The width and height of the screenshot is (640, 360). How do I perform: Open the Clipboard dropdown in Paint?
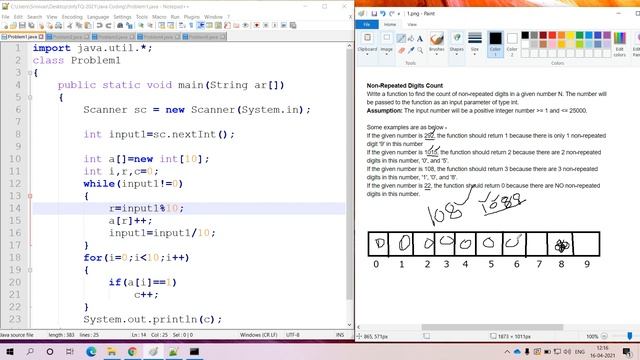(x=367, y=44)
